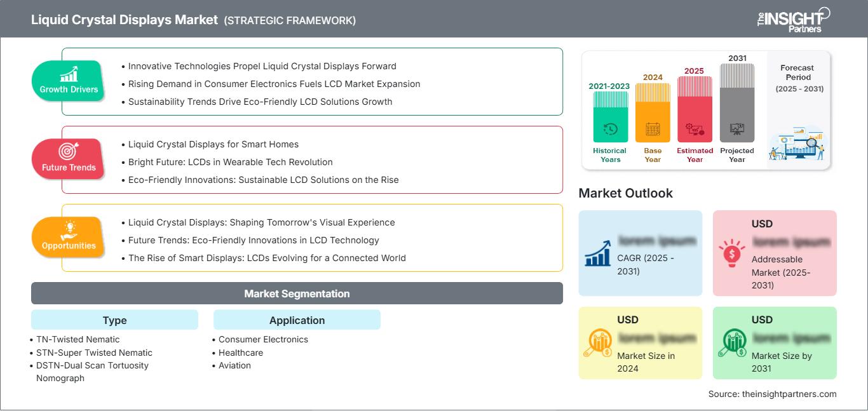Click the Market Outlook heading
The image size is (868, 411).
point(625,193)
